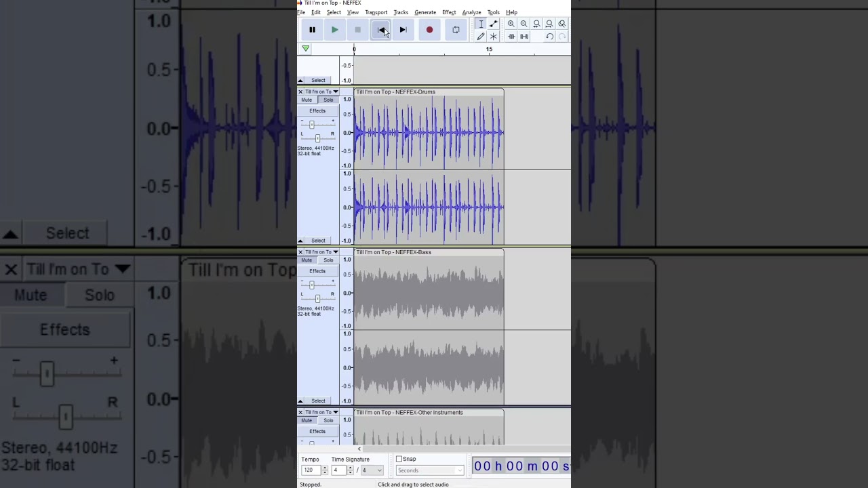This screenshot has height=488, width=868.
Task: Open the Transport menu
Action: click(376, 12)
